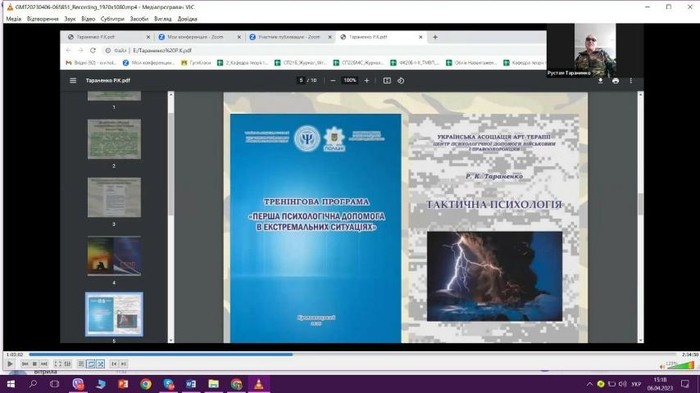Skip to previous media in VLC controls
This screenshot has width=700, height=393.
25,364
